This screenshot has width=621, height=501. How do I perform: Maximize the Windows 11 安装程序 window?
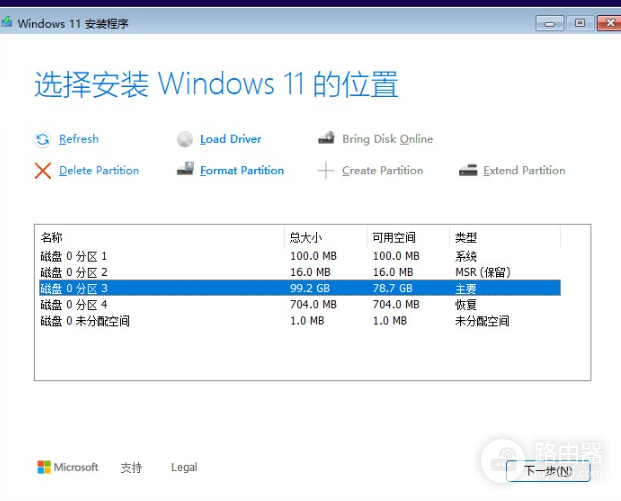tap(580, 23)
